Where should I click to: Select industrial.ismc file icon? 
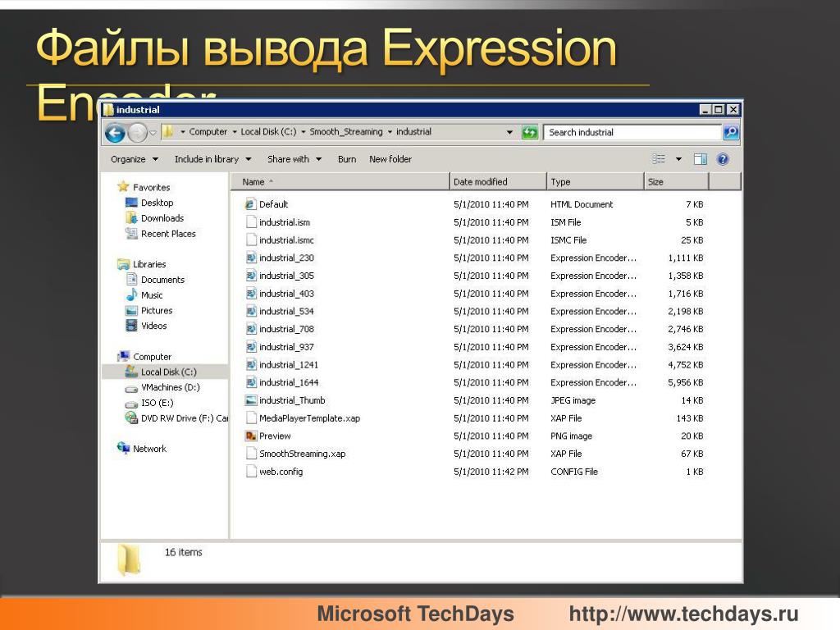click(250, 240)
